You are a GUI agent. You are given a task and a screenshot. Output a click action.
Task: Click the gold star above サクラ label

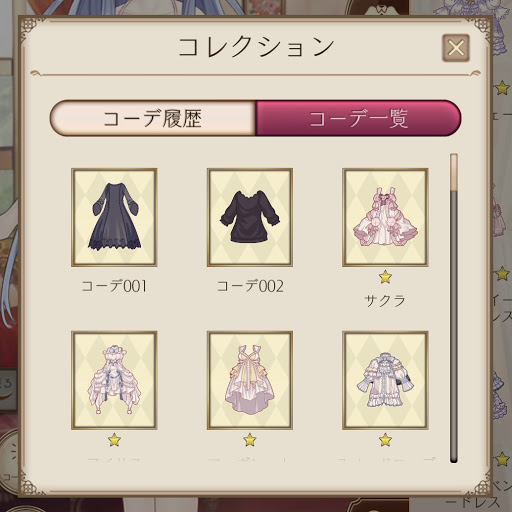pyautogui.click(x=385, y=277)
